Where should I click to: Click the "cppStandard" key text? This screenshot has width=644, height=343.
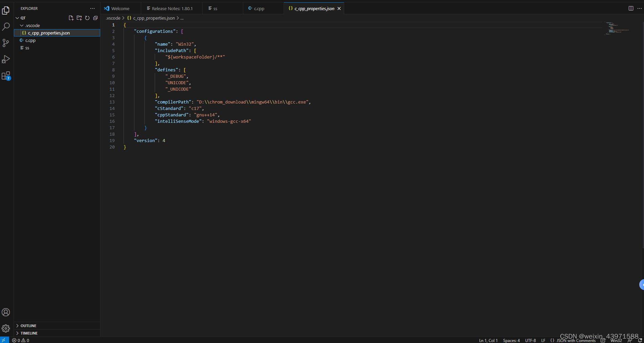pyautogui.click(x=172, y=115)
